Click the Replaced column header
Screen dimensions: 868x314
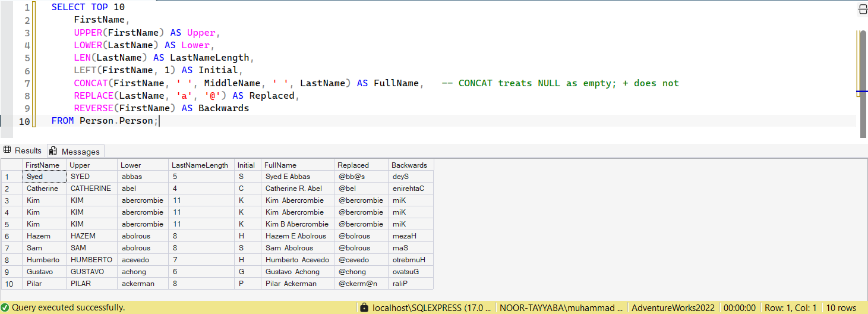click(361, 165)
